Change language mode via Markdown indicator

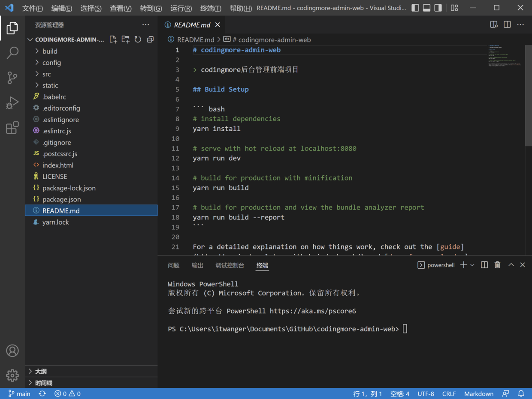click(478, 393)
